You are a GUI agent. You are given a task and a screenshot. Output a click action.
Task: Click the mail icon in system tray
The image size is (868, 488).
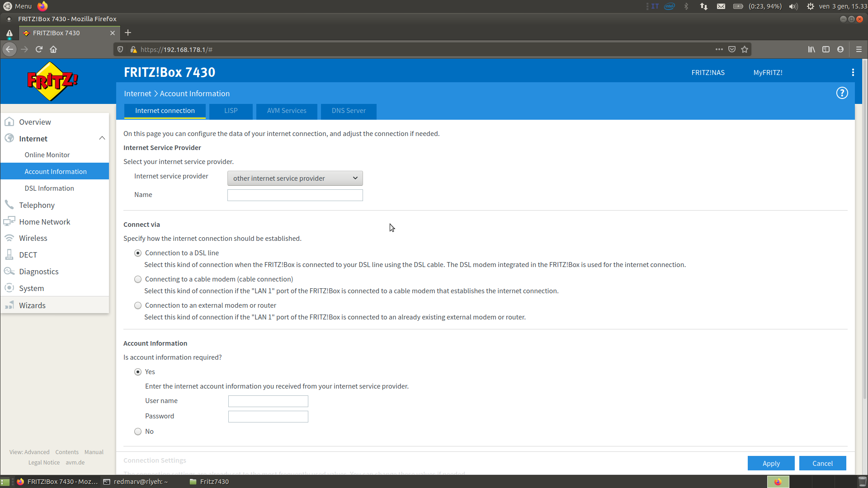point(721,6)
